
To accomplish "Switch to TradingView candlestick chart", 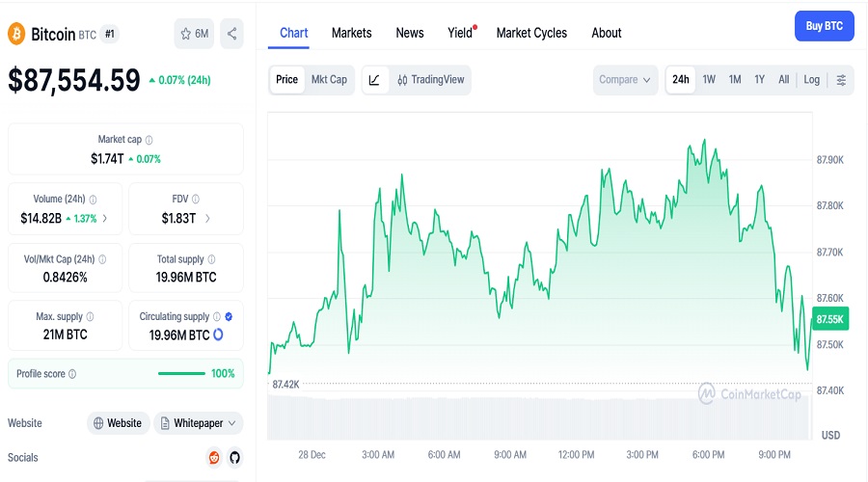I will click(430, 80).
